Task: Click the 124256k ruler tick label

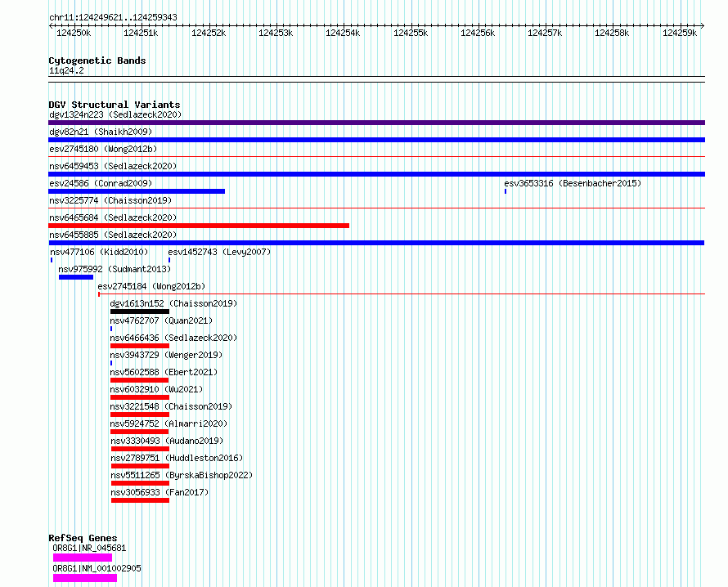Action: 478,33
